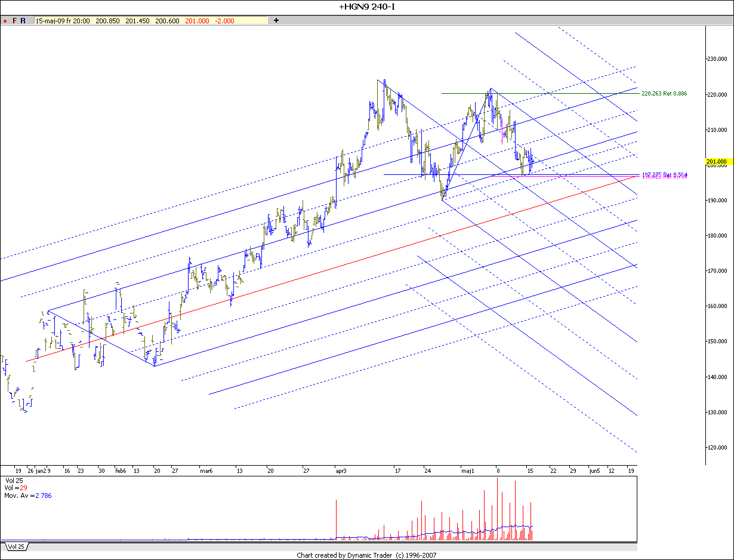Click the feb6 date on the time axis
The image size is (734, 560).
[121, 470]
